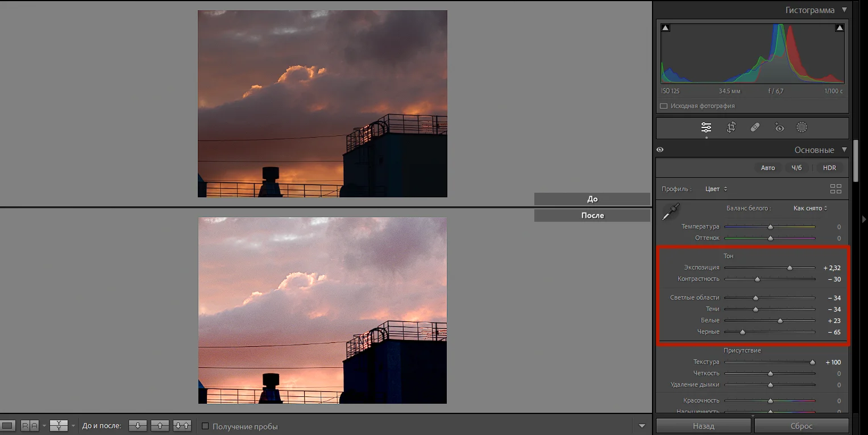Enable the Получение пробы checkbox

point(205,426)
